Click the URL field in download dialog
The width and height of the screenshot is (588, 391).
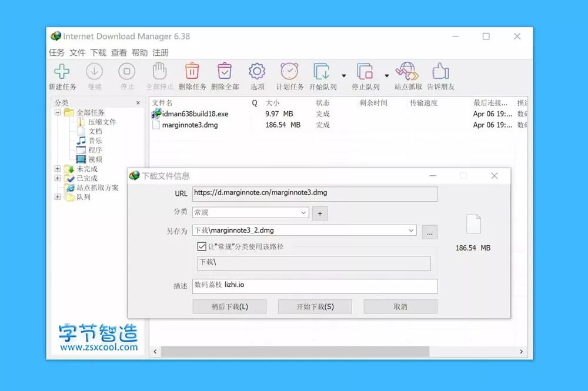tap(315, 194)
